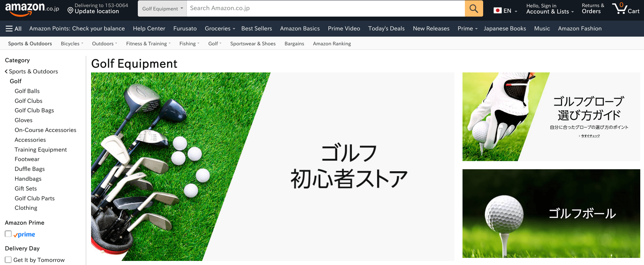Image resolution: width=644 pixels, height=265 pixels.
Task: Expand the Fitness & Training submenu
Action: [148, 44]
